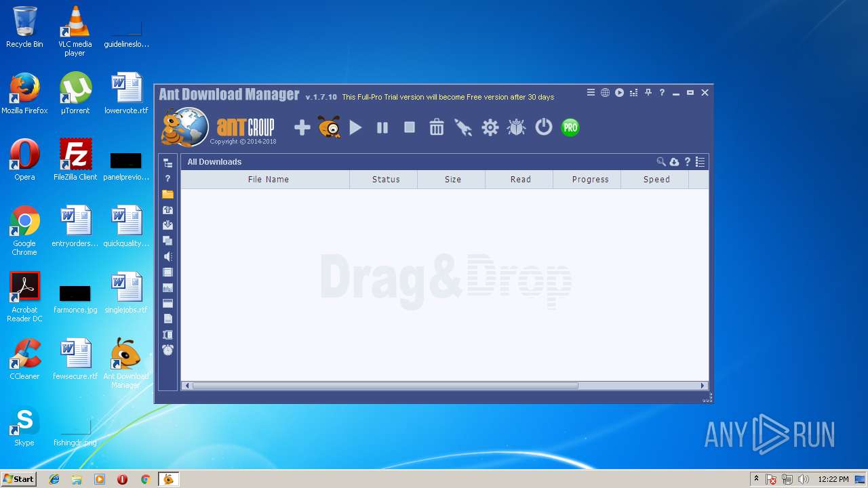868x488 pixels.
Task: Select the CCleaner desktop shortcut
Action: pyautogui.click(x=24, y=359)
